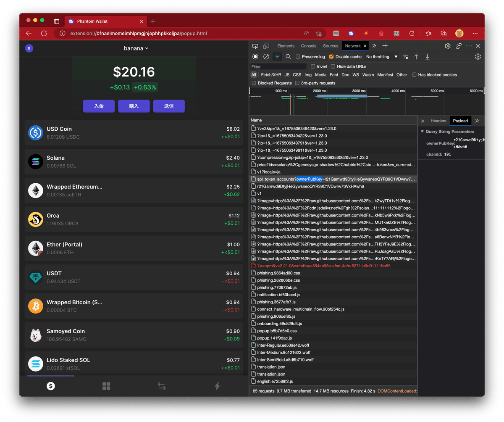Screen dimensions: 504x422
Task: Add page to favorites star icon
Action: (x=319, y=33)
